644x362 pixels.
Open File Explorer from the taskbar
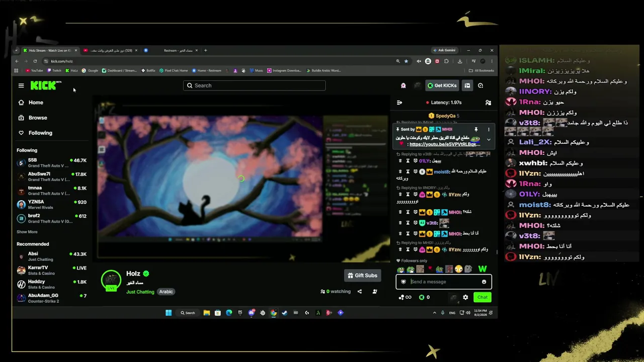[206, 313]
